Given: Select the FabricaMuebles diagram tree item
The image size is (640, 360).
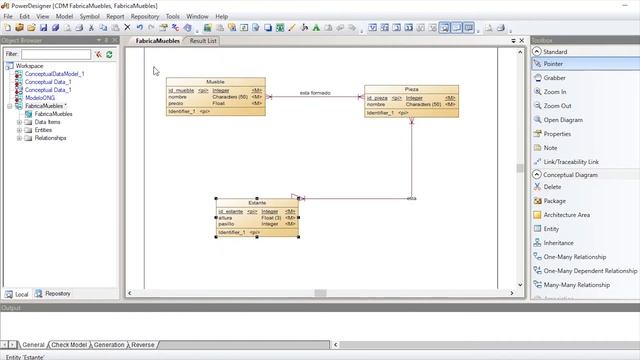Looking at the screenshot, I should [x=53, y=114].
